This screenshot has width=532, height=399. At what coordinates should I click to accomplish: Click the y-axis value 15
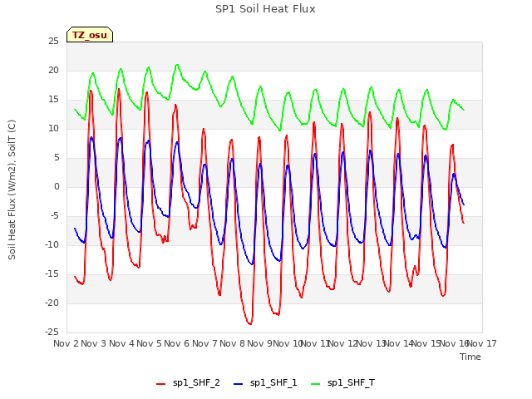(x=53, y=100)
